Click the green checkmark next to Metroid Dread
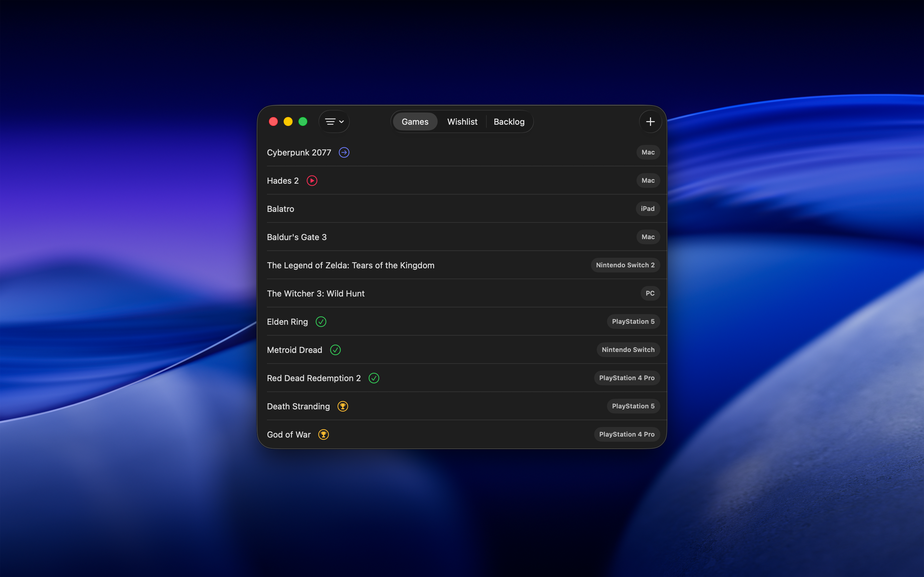924x577 pixels. point(335,350)
